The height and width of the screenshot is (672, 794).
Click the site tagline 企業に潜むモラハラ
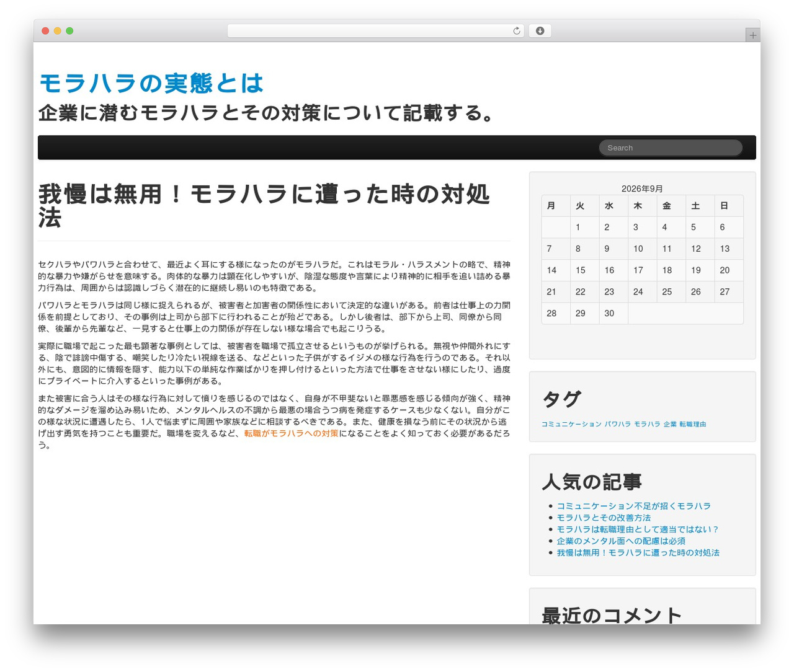coord(267,113)
